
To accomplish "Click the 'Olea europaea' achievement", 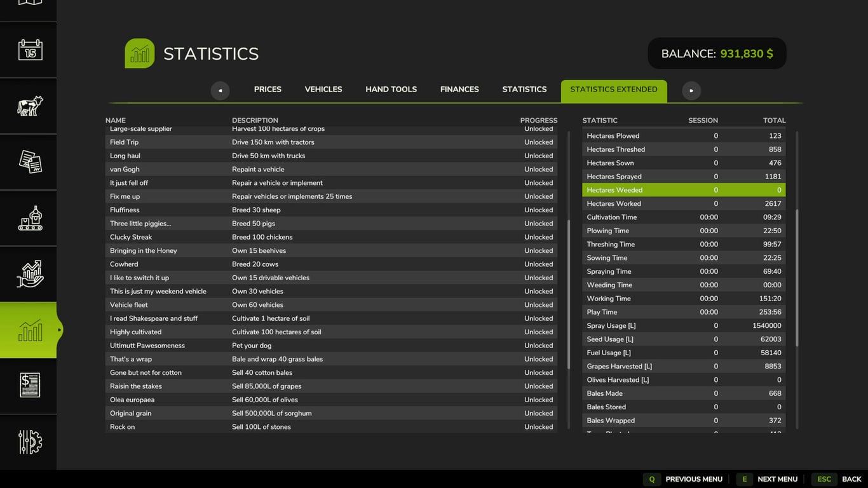I will coord(331,400).
